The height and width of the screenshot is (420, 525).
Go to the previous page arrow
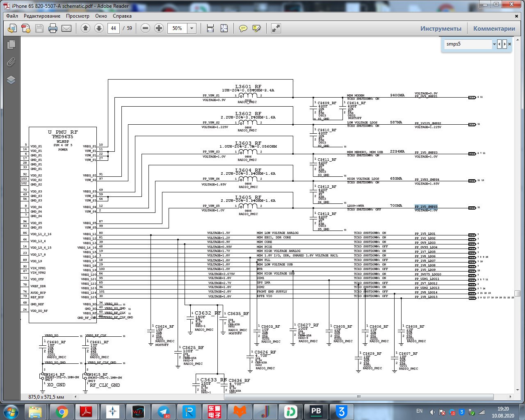click(x=85, y=28)
